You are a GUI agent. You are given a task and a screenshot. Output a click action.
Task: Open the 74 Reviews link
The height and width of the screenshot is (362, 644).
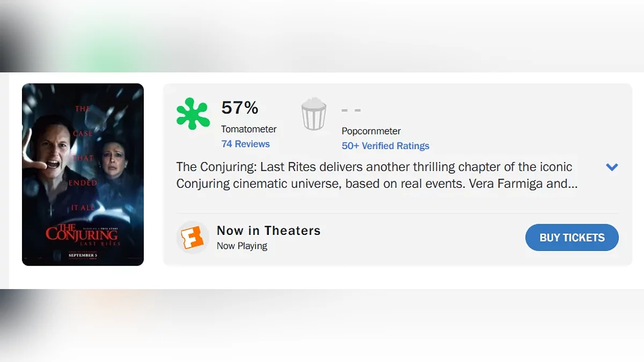245,144
